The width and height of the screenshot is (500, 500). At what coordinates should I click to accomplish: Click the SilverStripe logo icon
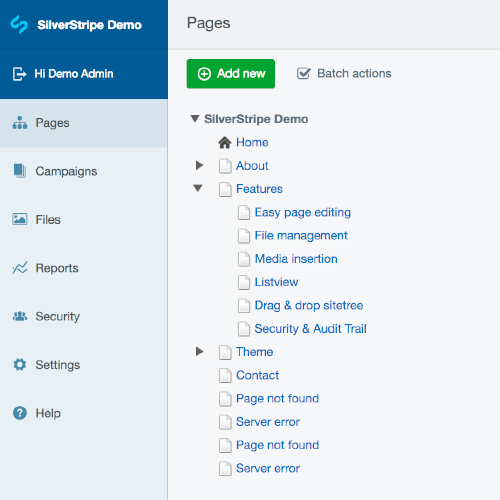pyautogui.click(x=19, y=24)
